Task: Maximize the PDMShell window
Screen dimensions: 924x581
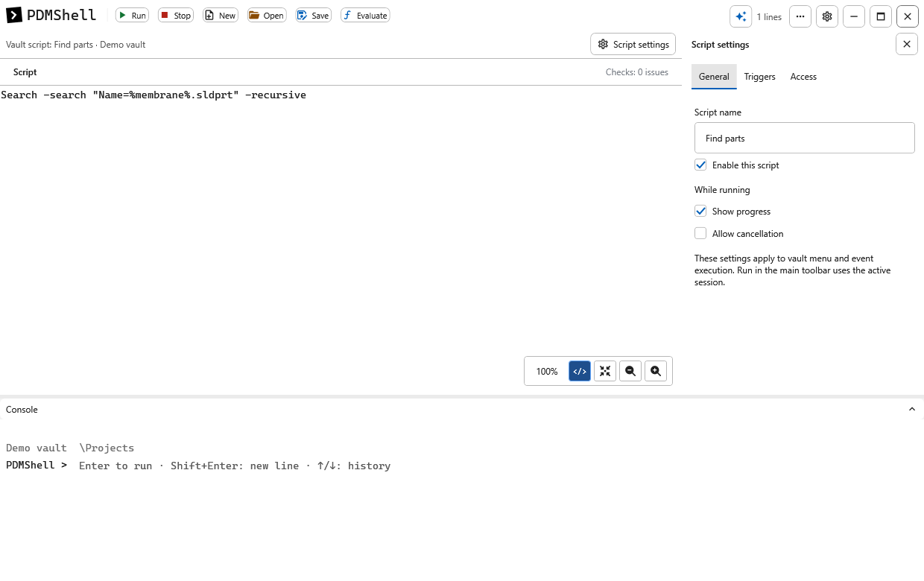Action: click(x=881, y=16)
